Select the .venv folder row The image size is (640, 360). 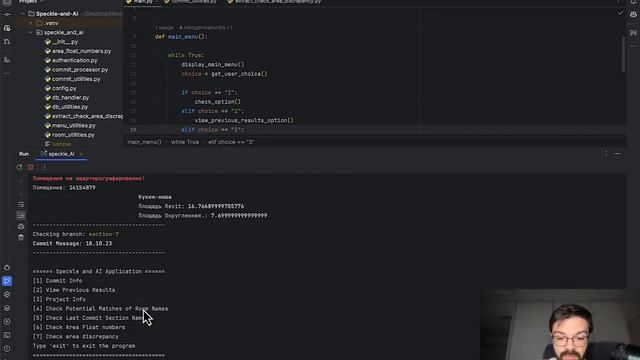pos(69,23)
